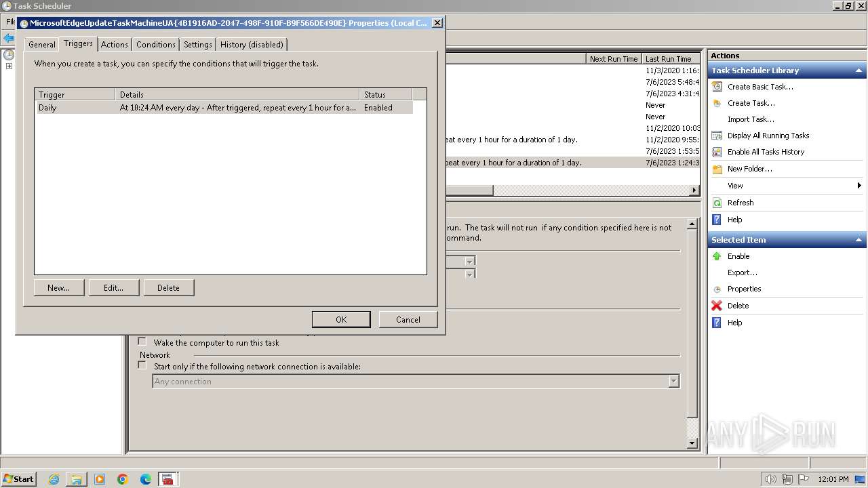This screenshot has width=868, height=488.
Task: Click the Next Run Time column header
Action: 614,59
